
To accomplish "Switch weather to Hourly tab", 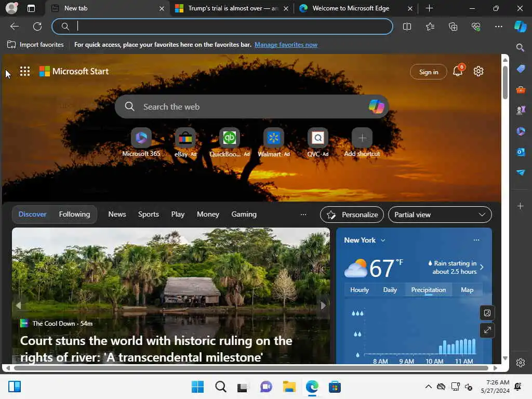I will pyautogui.click(x=360, y=290).
